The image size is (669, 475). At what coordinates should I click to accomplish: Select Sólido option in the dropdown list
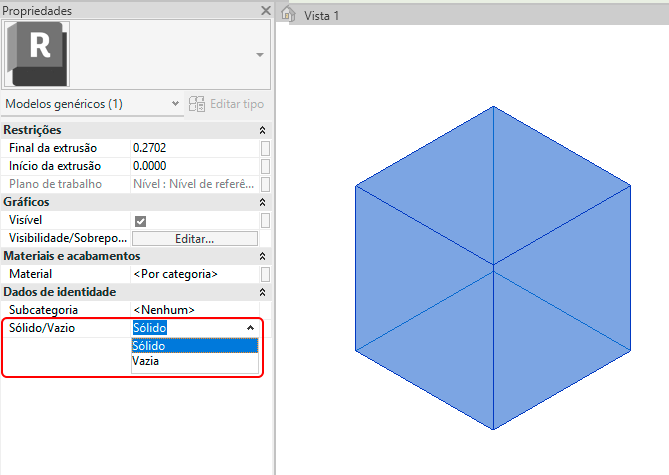[150, 346]
